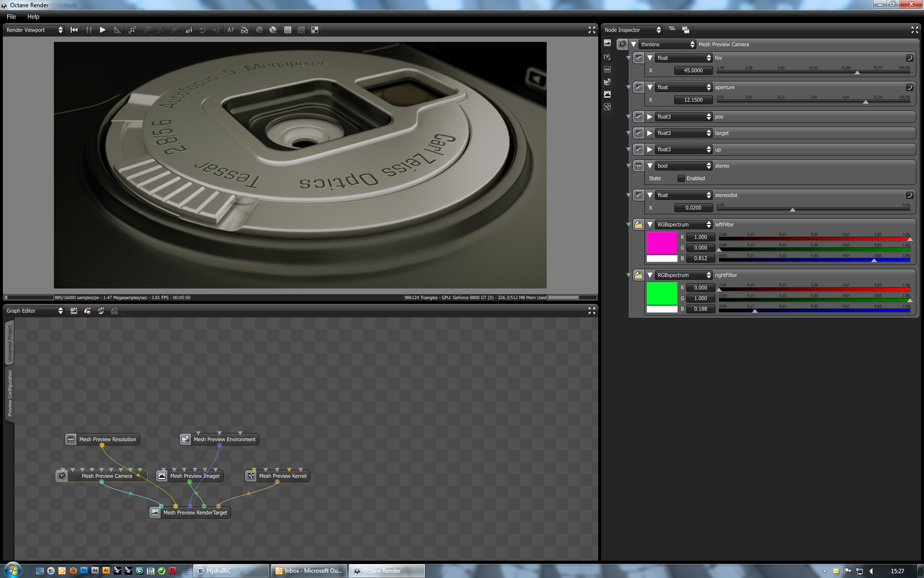Open the thinlens camera type dropdown
Viewport: 924px width, 578px height.
click(667, 44)
